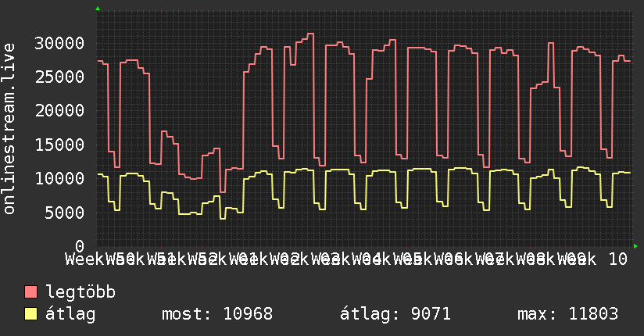The height and width of the screenshot is (336, 644).
Task: Click the 0 y-axis label
Action: coord(80,246)
